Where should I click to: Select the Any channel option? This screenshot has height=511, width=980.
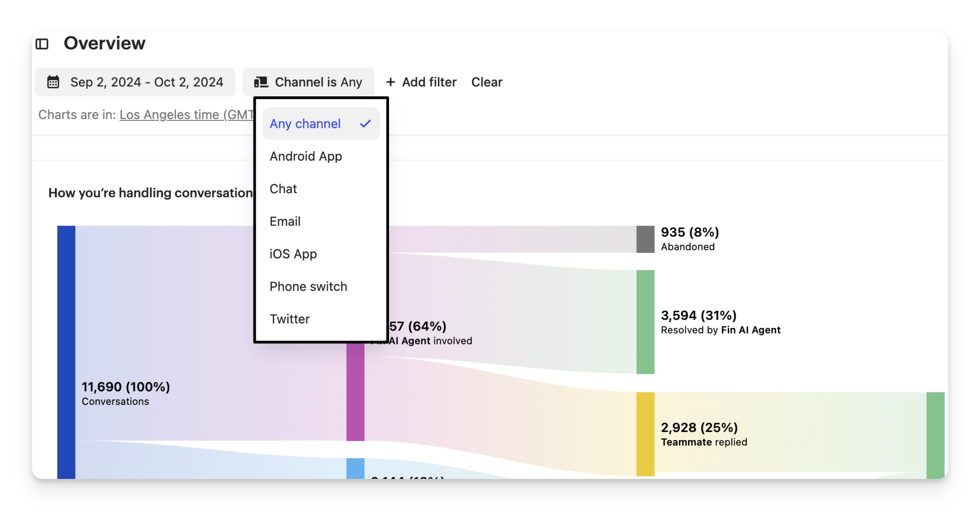[x=305, y=123]
